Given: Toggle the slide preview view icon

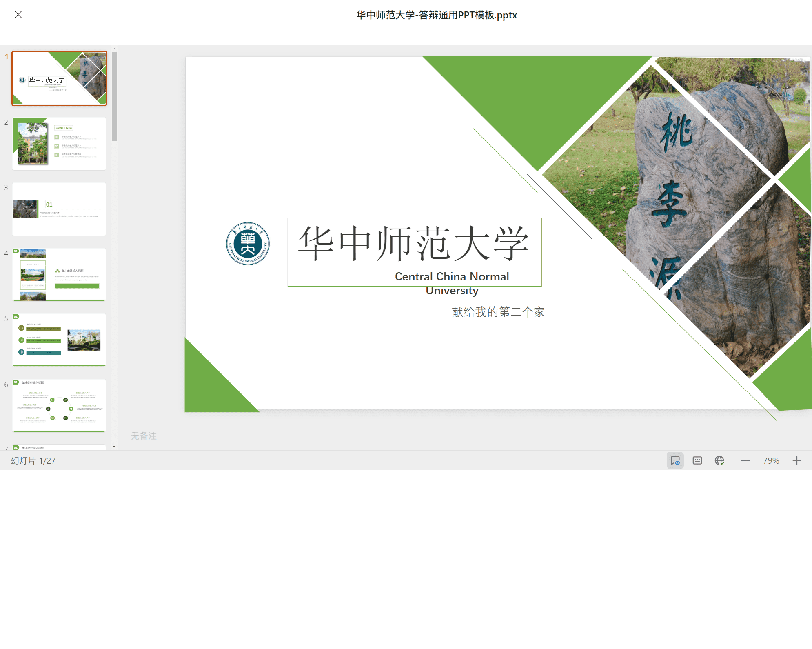Looking at the screenshot, I should 675,461.
